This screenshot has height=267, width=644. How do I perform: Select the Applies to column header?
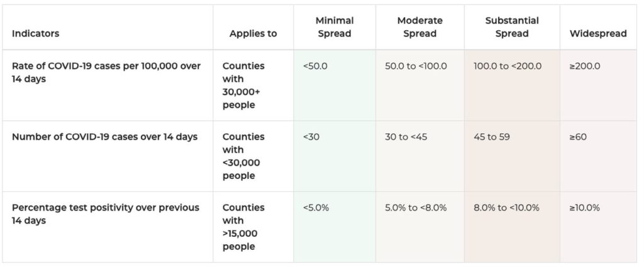pyautogui.click(x=253, y=34)
